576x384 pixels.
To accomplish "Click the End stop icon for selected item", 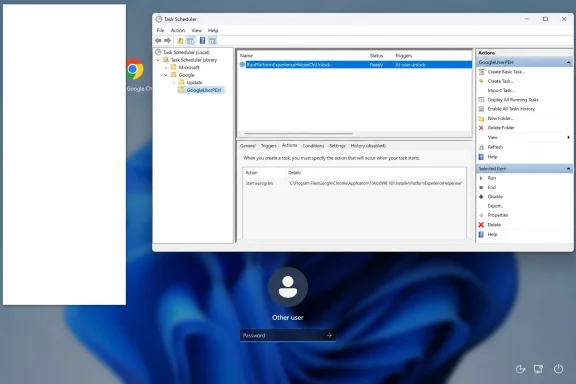I will pos(481,187).
